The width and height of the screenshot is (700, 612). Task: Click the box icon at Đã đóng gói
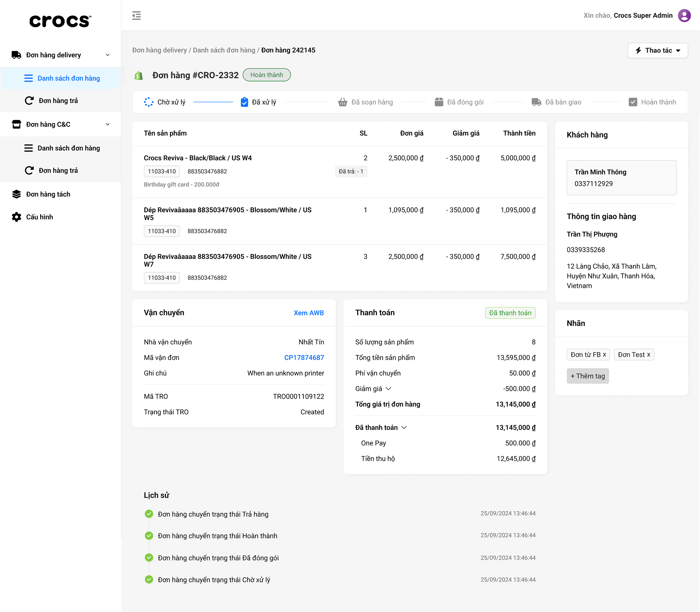(439, 102)
